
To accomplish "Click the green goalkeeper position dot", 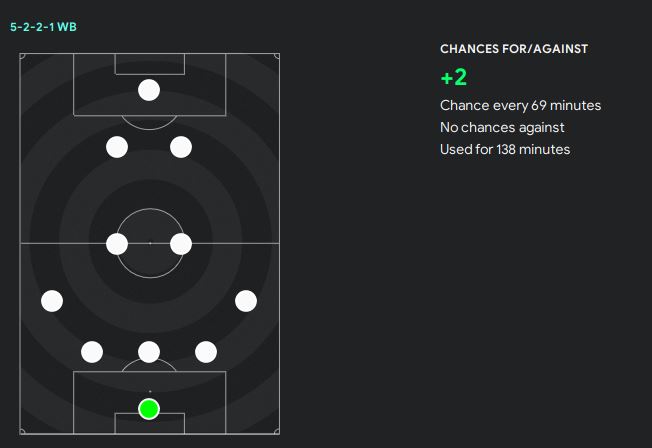I will click(149, 408).
